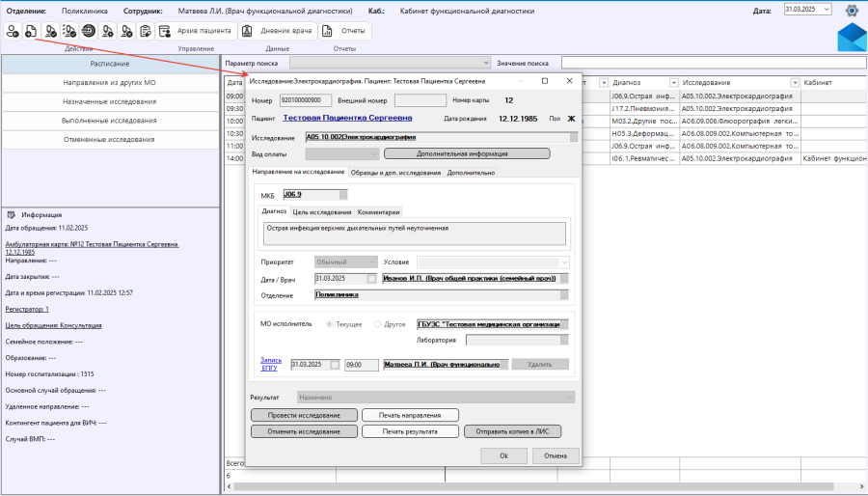Open the Диагноз column filter dropdown
The height and width of the screenshot is (496, 868).
pyautogui.click(x=674, y=82)
